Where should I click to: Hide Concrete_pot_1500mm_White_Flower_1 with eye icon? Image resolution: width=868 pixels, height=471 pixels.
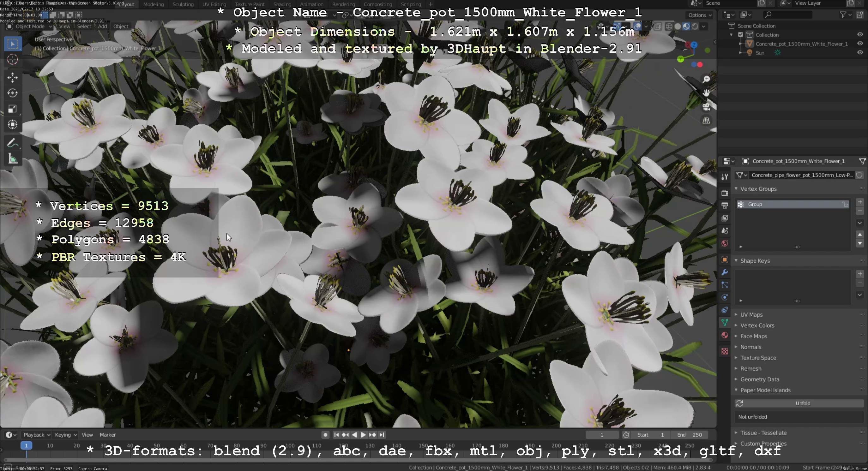(859, 44)
